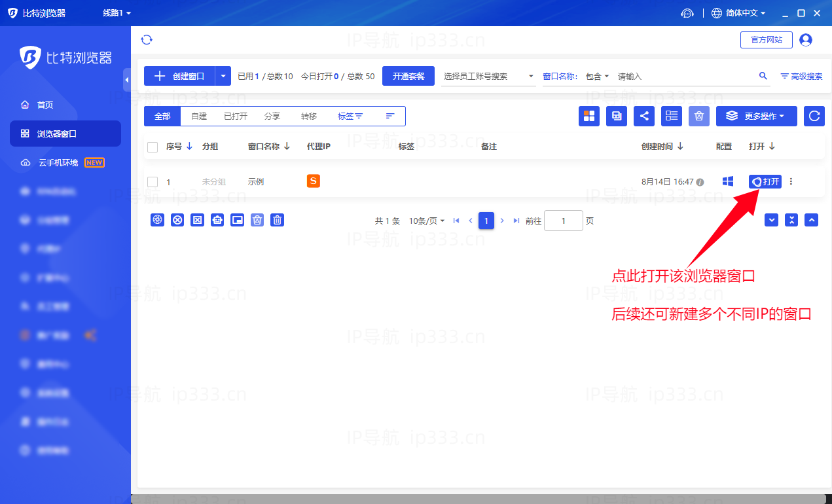Open the 标签 filter in tab bar
832x504 pixels.
click(350, 116)
